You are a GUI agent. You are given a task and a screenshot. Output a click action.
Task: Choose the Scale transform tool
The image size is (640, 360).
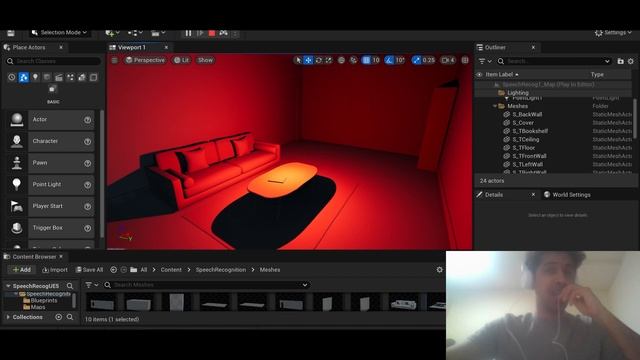pos(329,60)
